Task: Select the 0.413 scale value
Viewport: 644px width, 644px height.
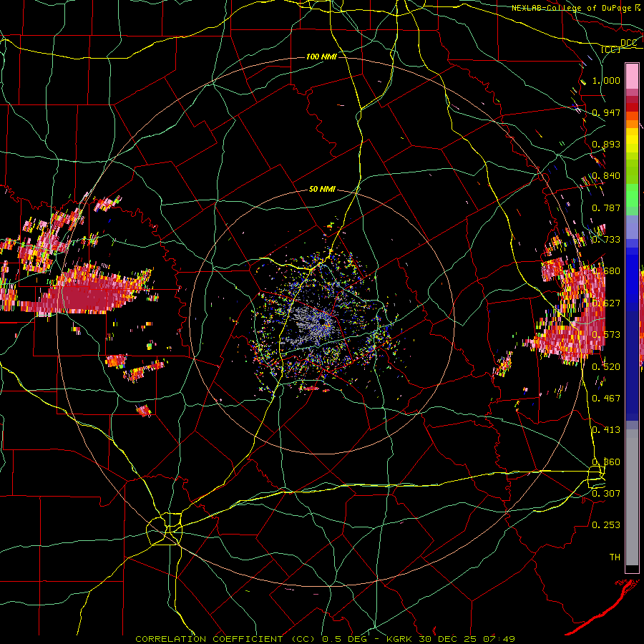Action: 606,430
